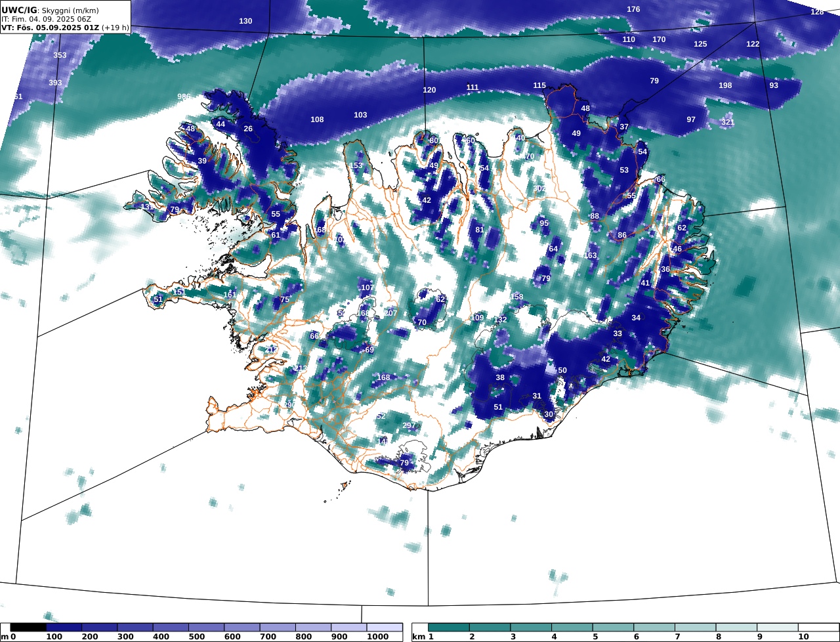Click the visibility value '37'
Viewport: 840px width, 642px height.
click(x=624, y=127)
